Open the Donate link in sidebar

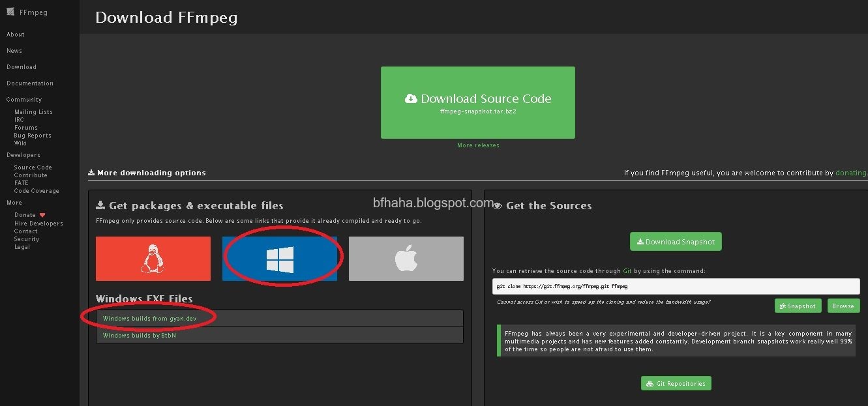[25, 215]
